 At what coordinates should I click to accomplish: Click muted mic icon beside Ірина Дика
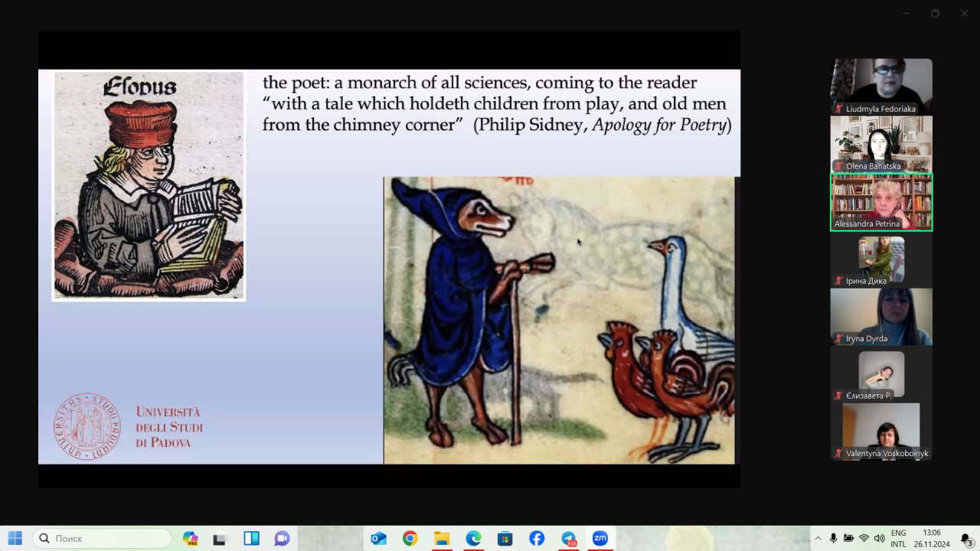(x=839, y=281)
